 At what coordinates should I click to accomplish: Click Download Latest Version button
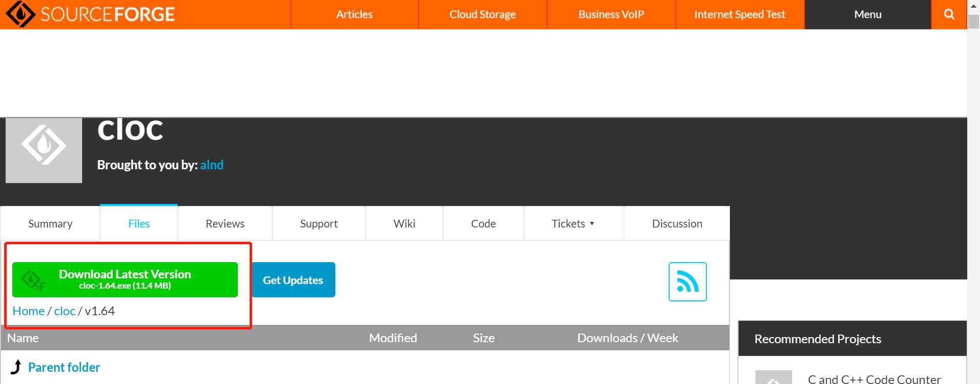click(125, 279)
